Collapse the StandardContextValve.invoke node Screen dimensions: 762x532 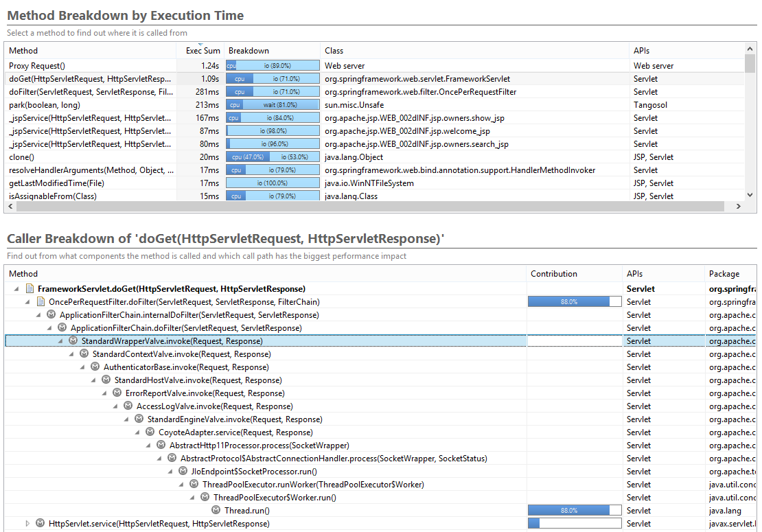click(x=72, y=354)
